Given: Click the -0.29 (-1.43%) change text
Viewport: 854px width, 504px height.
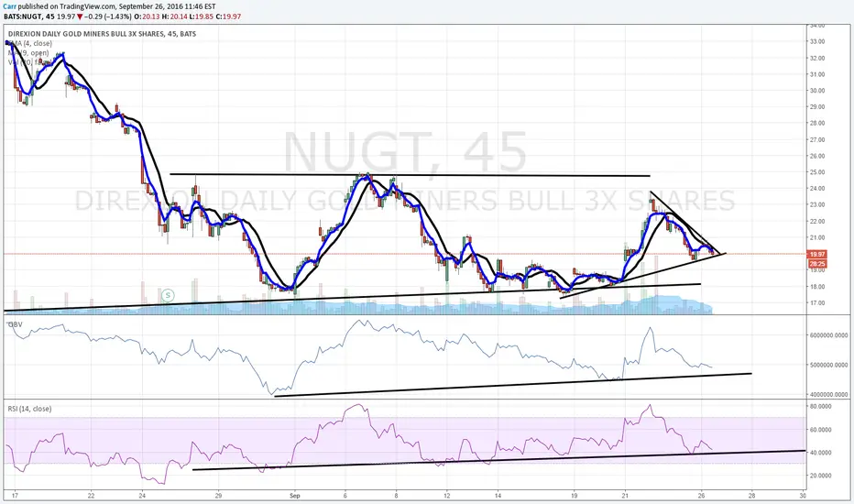Looking at the screenshot, I should click(108, 16).
